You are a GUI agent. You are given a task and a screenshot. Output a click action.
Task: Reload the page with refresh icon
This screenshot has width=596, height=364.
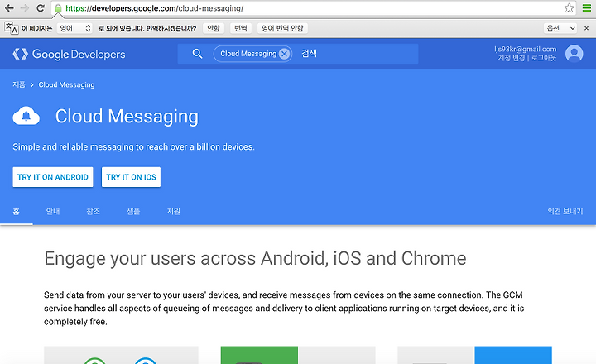pos(41,8)
